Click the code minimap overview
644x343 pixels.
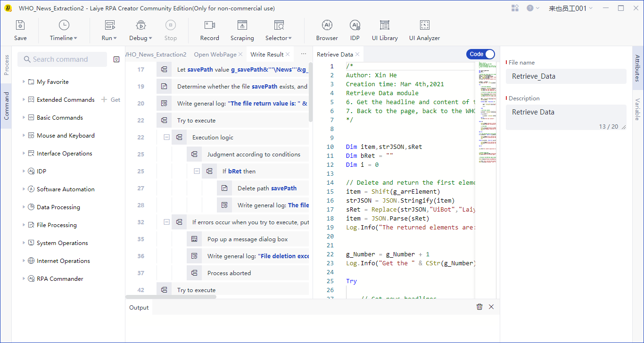487,113
